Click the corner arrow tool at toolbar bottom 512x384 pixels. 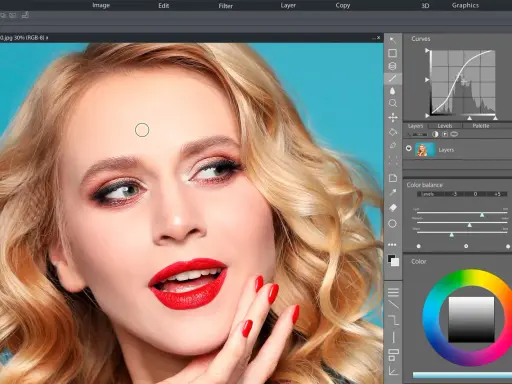[393, 371]
